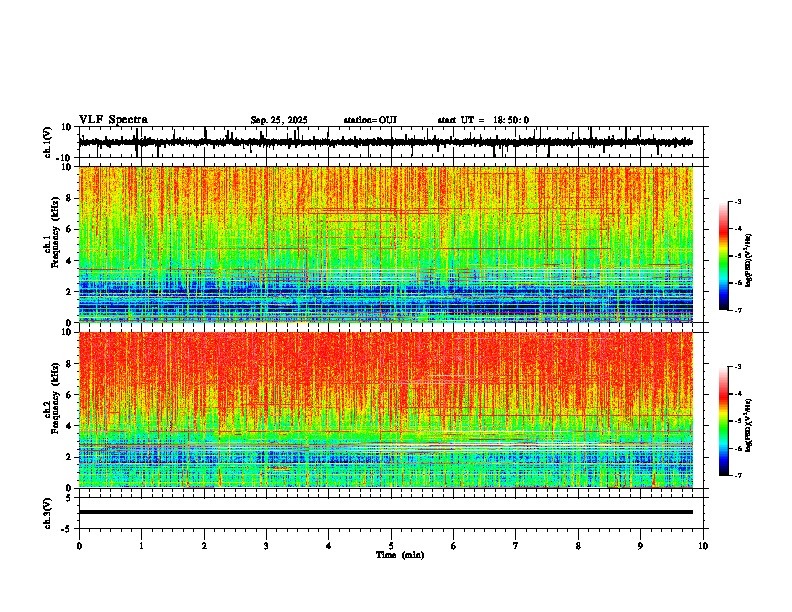Image resolution: width=792 pixels, height=612 pixels.
Task: Click the time axis tick label '10'
Action: click(x=703, y=546)
